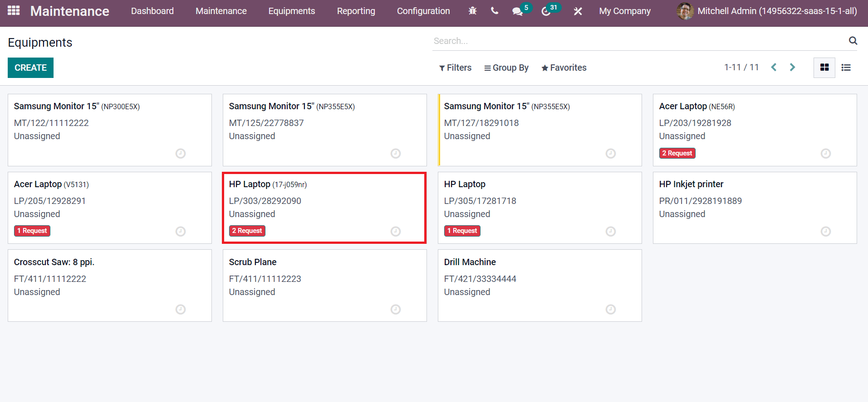Click the pager 1-11 / 11 text
868x402 pixels.
pyautogui.click(x=741, y=68)
